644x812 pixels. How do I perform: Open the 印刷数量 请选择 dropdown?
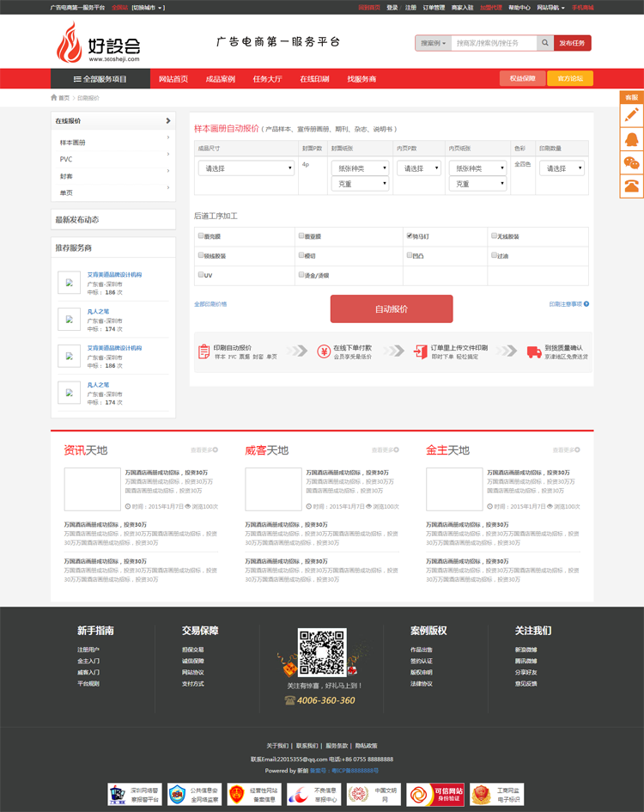click(562, 168)
